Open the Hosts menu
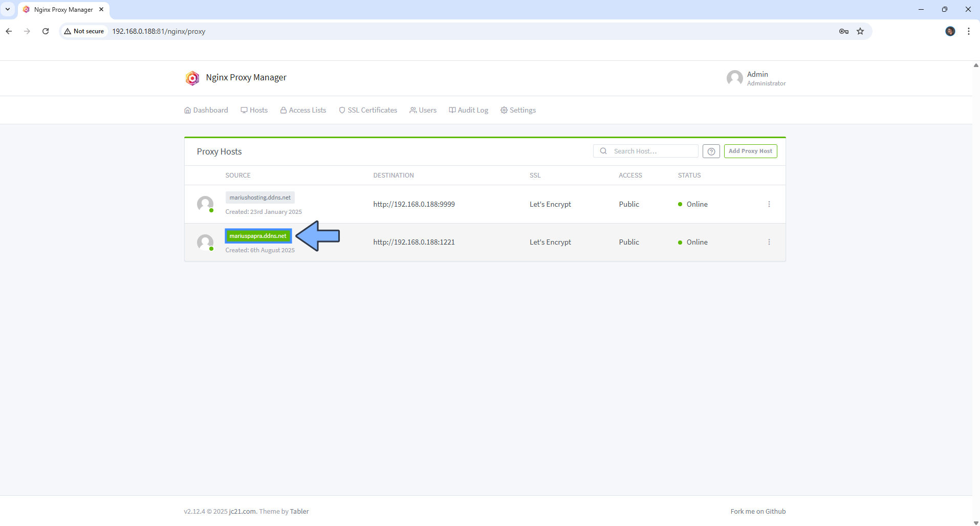Image resolution: width=980 pixels, height=526 pixels. click(254, 110)
